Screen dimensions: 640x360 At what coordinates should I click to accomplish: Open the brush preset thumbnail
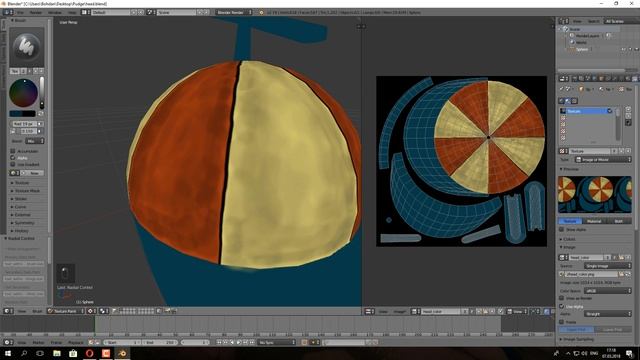tap(27, 47)
